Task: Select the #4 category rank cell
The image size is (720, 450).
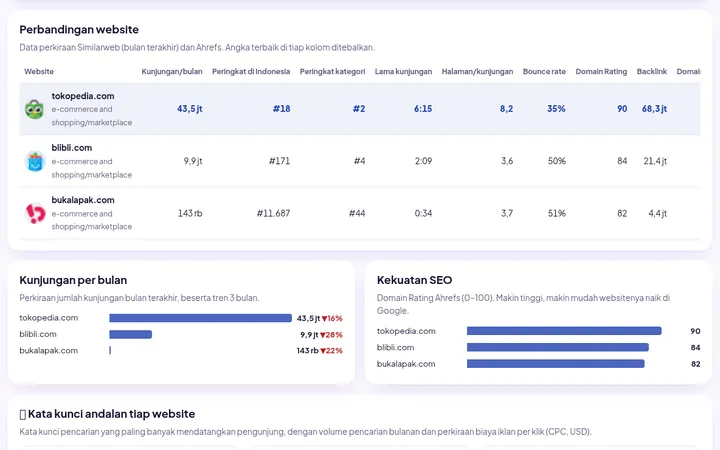Action: [x=359, y=161]
